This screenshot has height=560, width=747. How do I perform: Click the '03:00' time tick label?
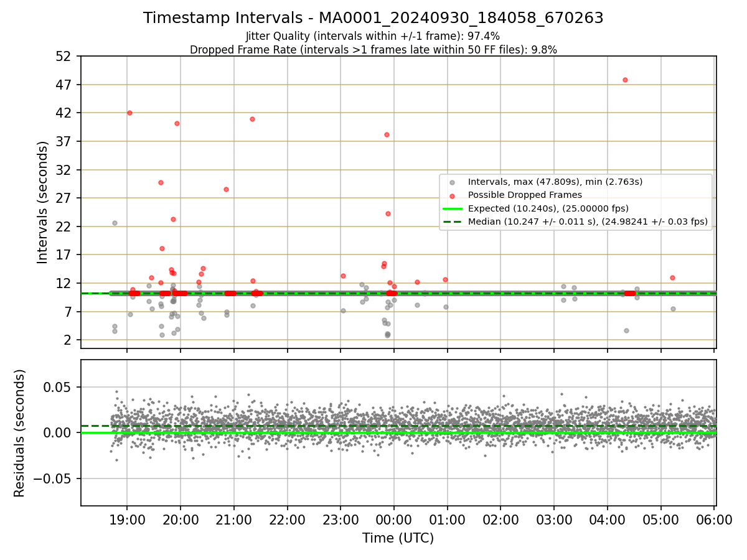554,520
